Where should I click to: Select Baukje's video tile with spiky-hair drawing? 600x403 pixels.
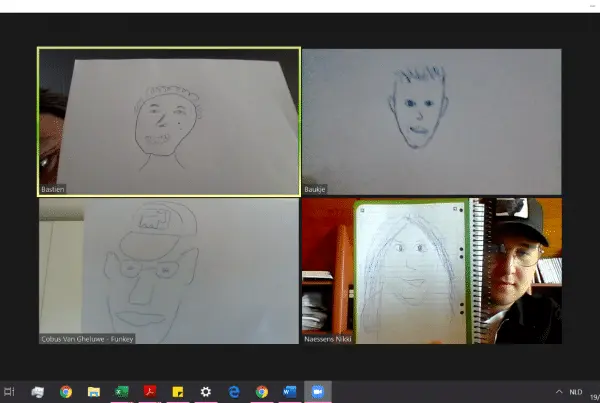coord(431,121)
